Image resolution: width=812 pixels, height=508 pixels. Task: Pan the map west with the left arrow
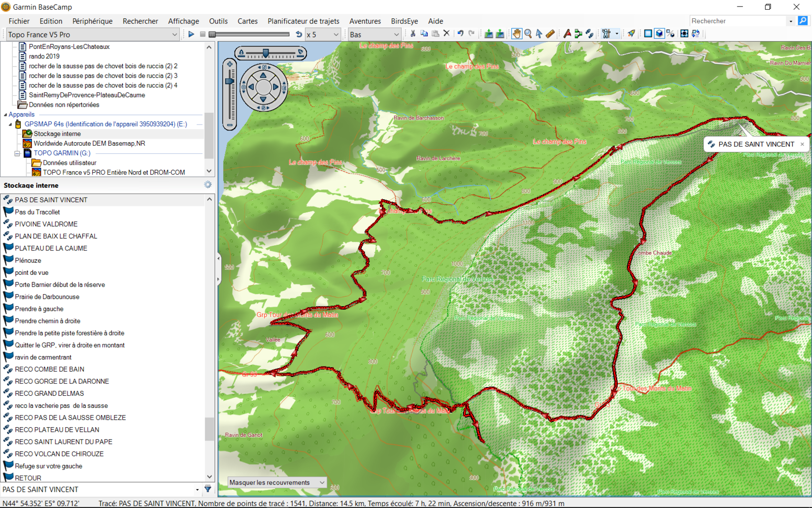[251, 87]
